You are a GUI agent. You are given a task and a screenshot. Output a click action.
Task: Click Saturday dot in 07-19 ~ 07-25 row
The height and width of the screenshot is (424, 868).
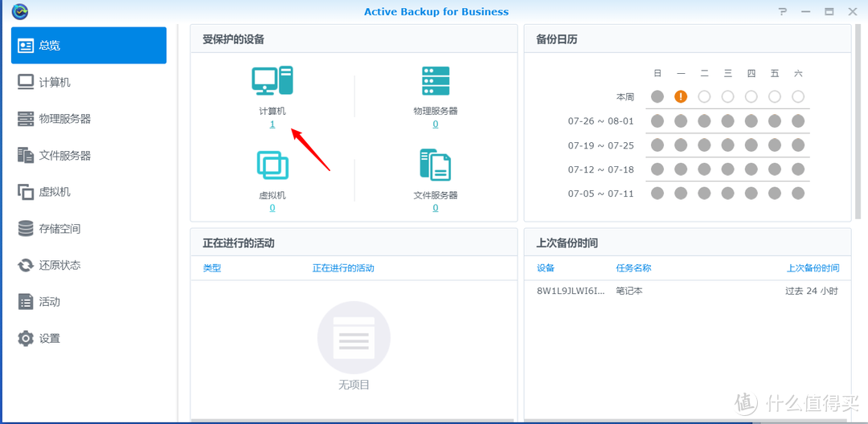(798, 145)
